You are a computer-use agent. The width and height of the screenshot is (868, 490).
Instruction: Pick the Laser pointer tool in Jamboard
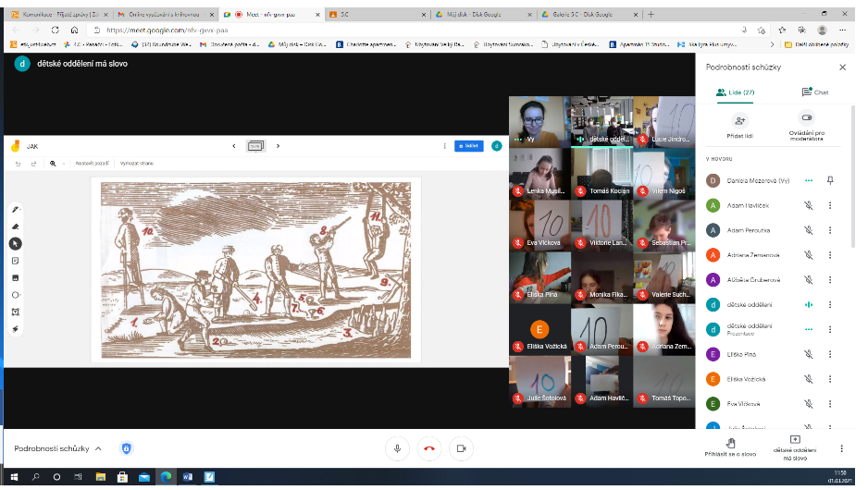point(16,329)
